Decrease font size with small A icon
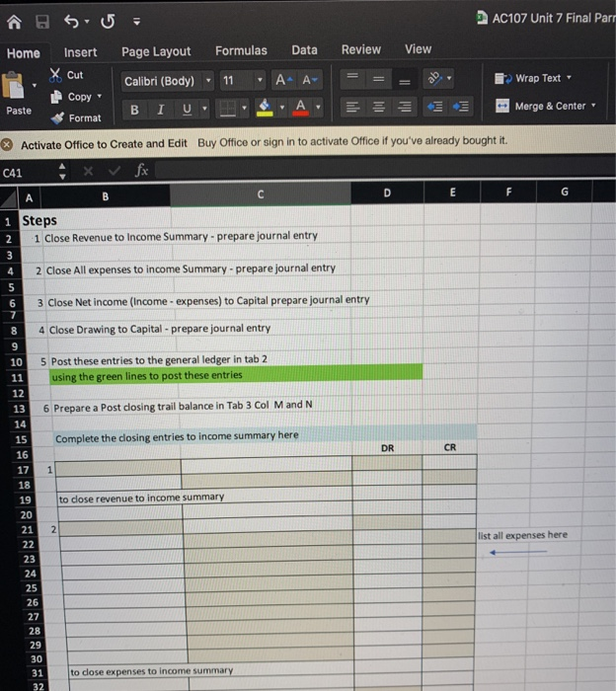This screenshot has height=691, width=616. [309, 80]
